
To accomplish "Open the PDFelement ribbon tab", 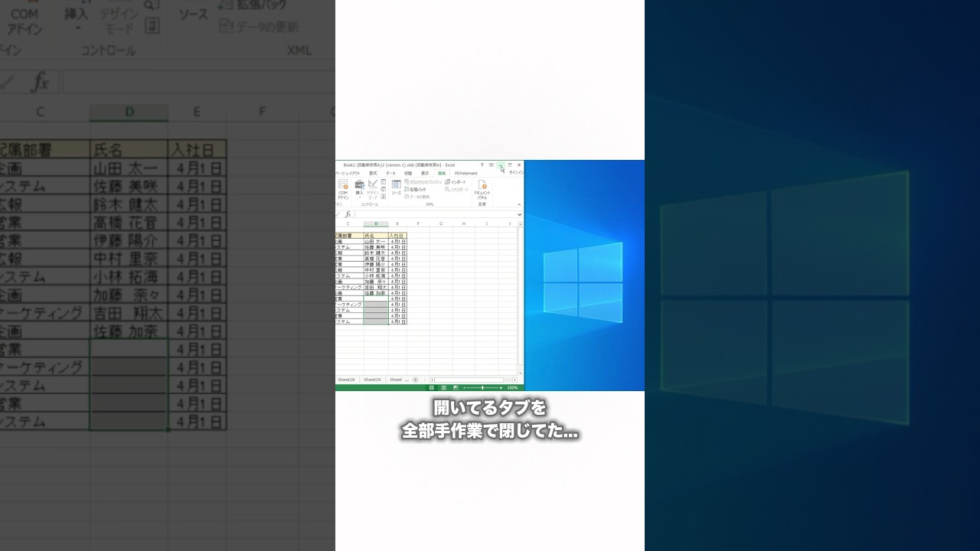I will point(465,173).
